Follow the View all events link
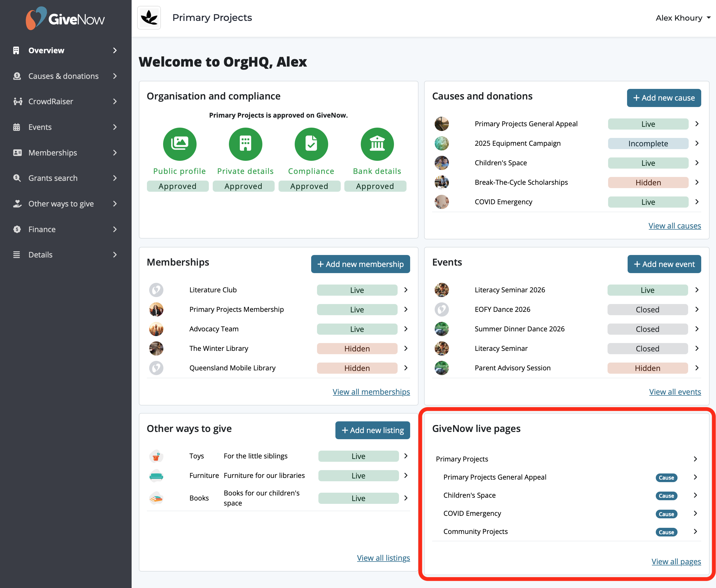 pos(675,392)
